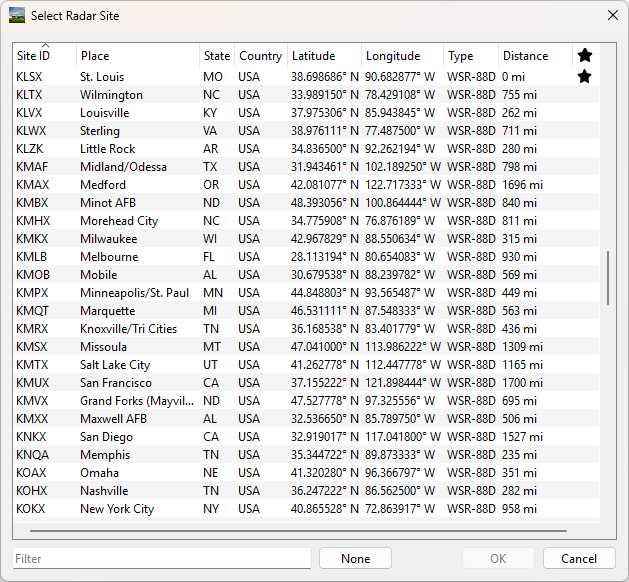This screenshot has width=629, height=582.
Task: Select the Morehead City entry
Action: (x=306, y=221)
